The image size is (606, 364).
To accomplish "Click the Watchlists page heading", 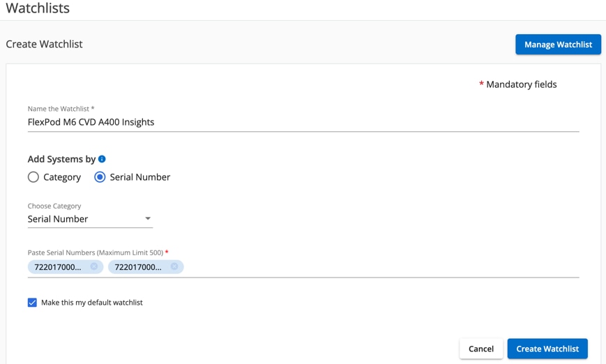I will click(x=38, y=8).
